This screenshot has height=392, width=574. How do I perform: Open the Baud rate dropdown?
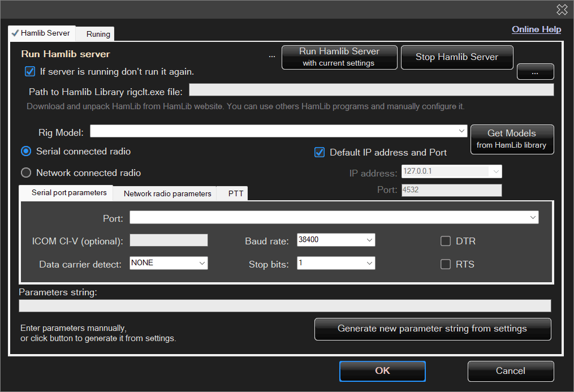(369, 240)
